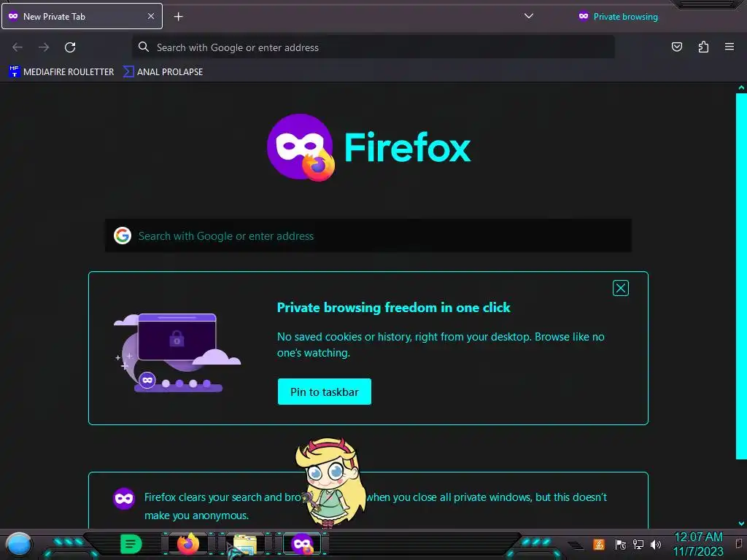Image resolution: width=747 pixels, height=560 pixels.
Task: Click the Show desktop button at taskbar end
Action: pyautogui.click(x=740, y=544)
